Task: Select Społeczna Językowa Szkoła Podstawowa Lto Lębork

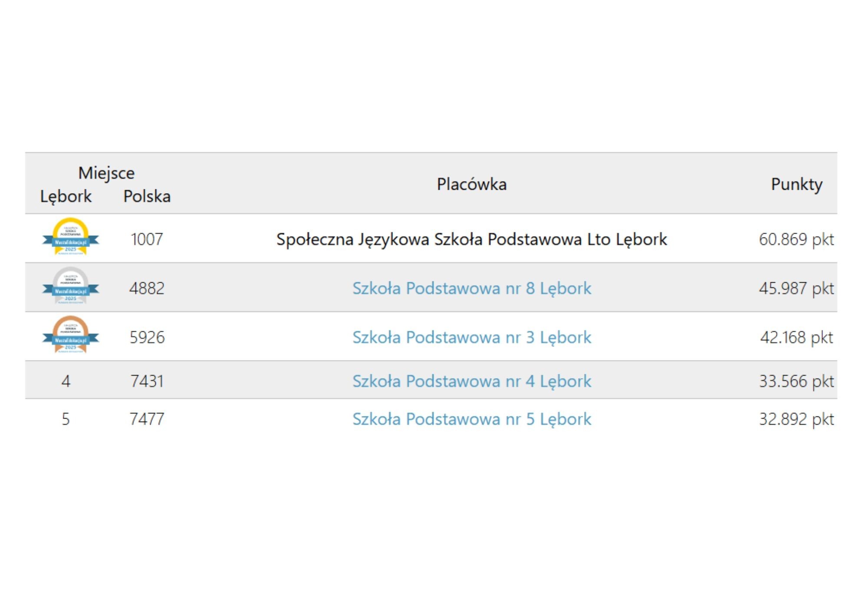Action: coord(471,239)
